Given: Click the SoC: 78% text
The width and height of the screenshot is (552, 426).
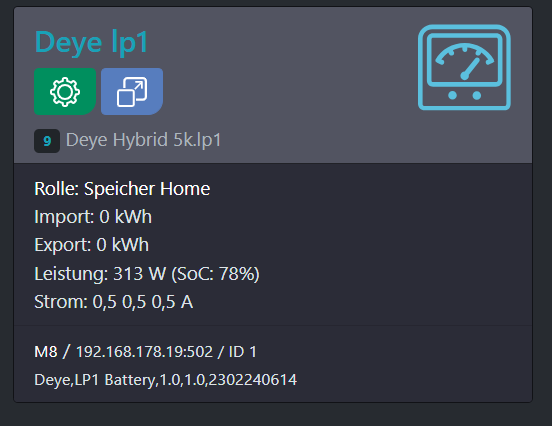Looking at the screenshot, I should (x=215, y=274).
